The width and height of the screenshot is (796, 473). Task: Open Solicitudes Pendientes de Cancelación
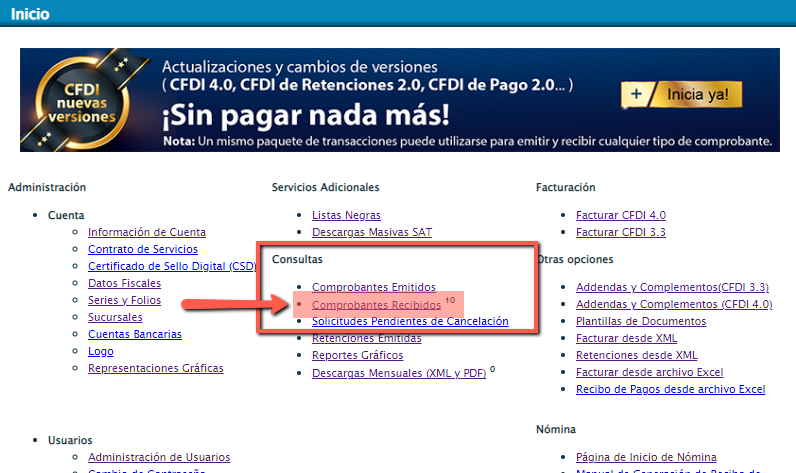410,321
